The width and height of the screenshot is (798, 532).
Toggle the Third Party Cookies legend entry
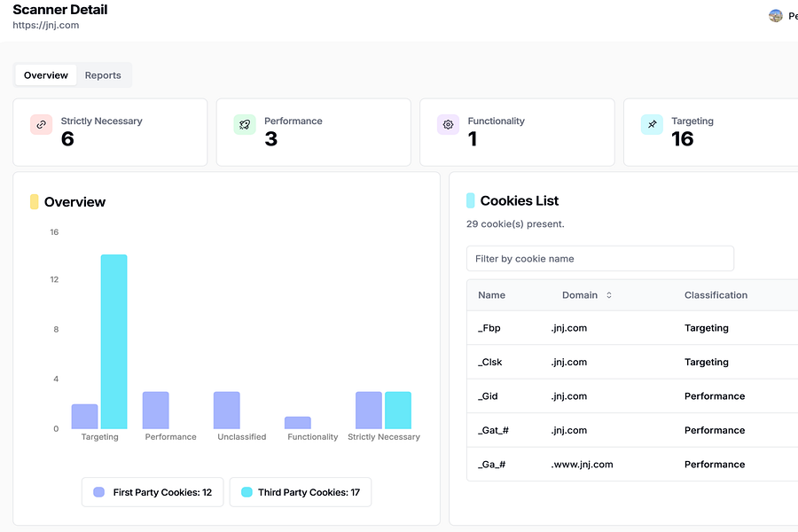tap(300, 492)
